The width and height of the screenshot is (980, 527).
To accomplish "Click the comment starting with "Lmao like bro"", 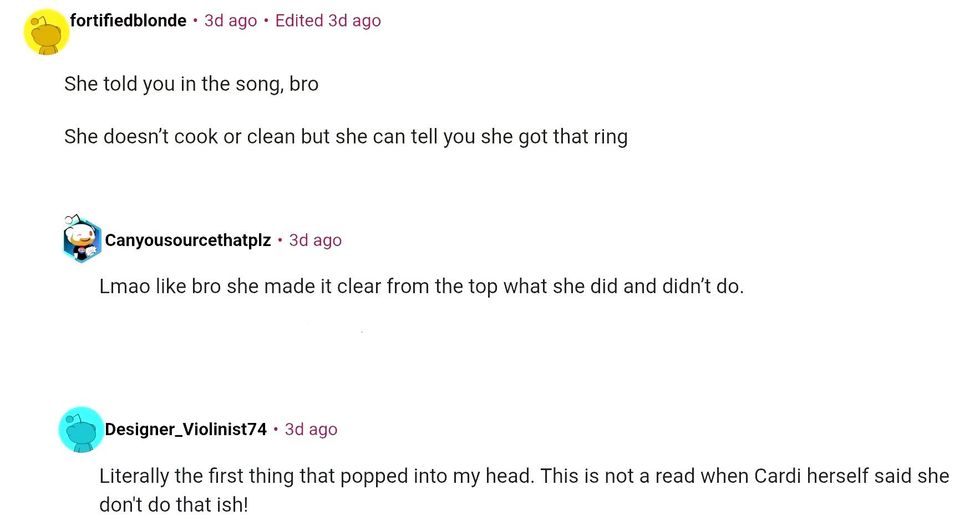I will (x=421, y=286).
